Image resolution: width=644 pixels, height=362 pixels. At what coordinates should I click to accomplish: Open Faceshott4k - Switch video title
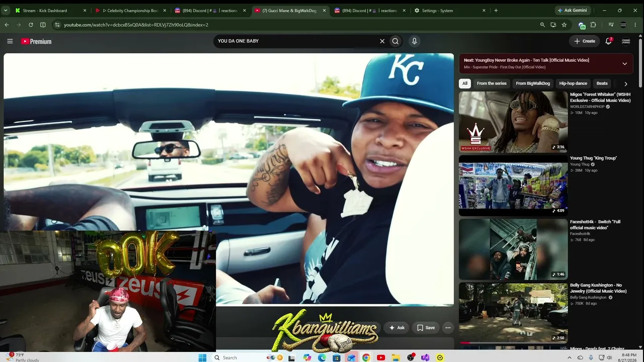pyautogui.click(x=595, y=225)
